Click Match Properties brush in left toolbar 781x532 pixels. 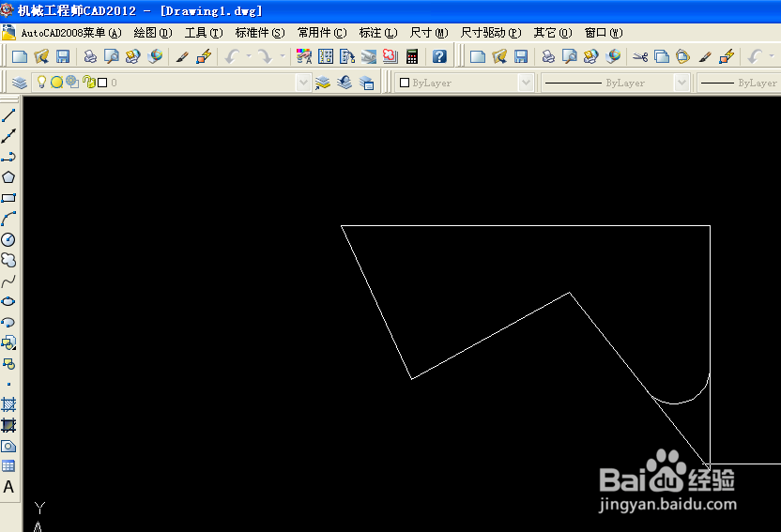click(182, 56)
